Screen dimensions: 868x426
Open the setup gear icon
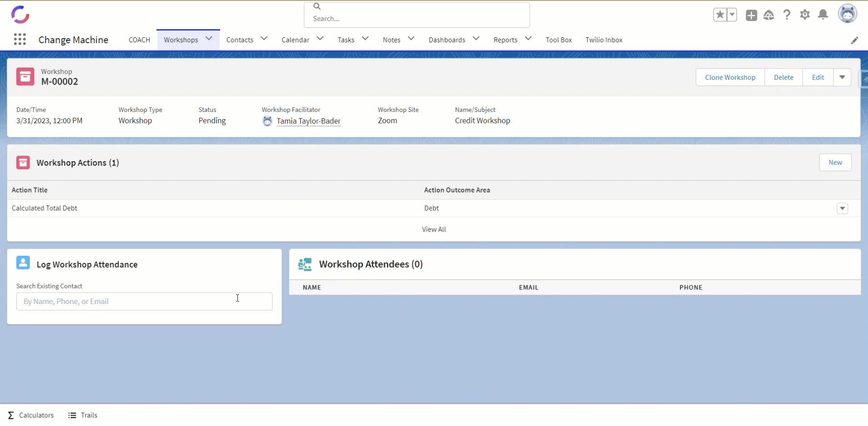coord(805,15)
